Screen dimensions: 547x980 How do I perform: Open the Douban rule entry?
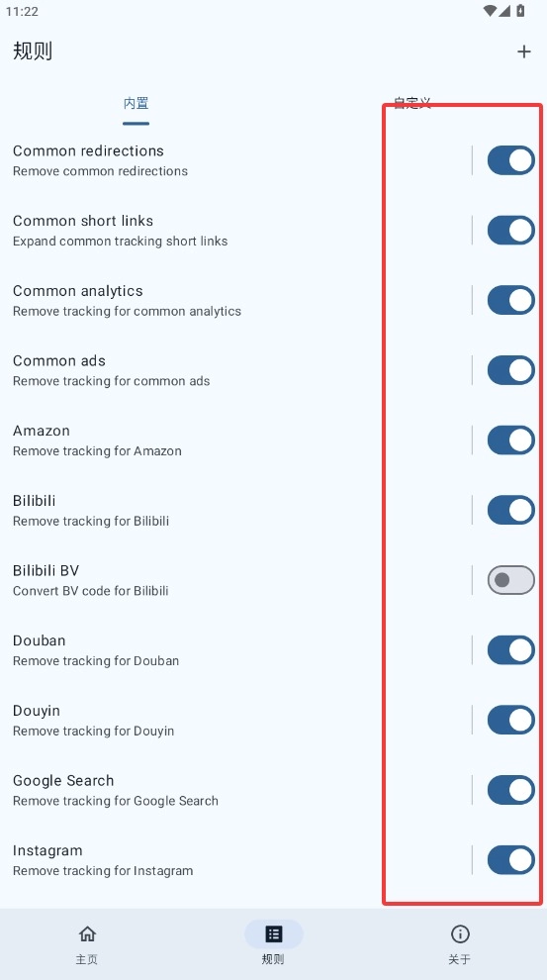(x=236, y=650)
